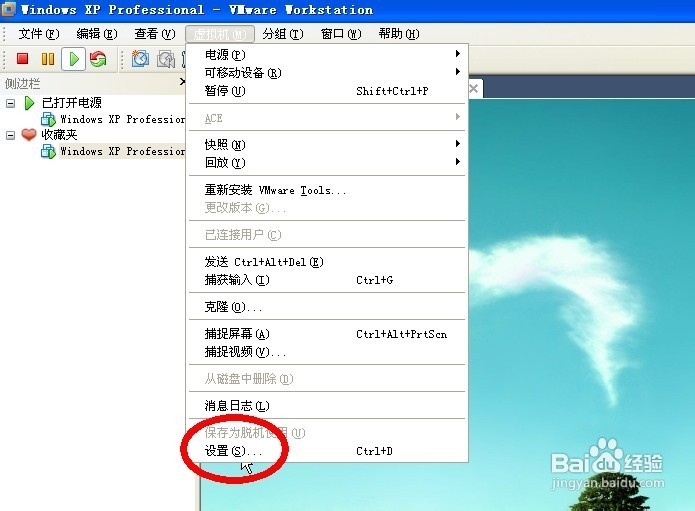Select 克隆(O)... menu item
Screen dimensions: 695x511
(327, 307)
